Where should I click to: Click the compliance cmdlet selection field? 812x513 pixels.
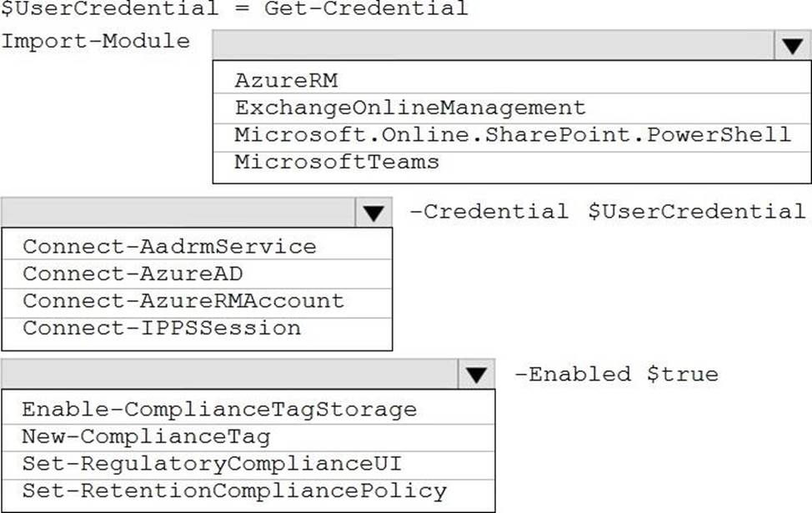pyautogui.click(x=229, y=375)
